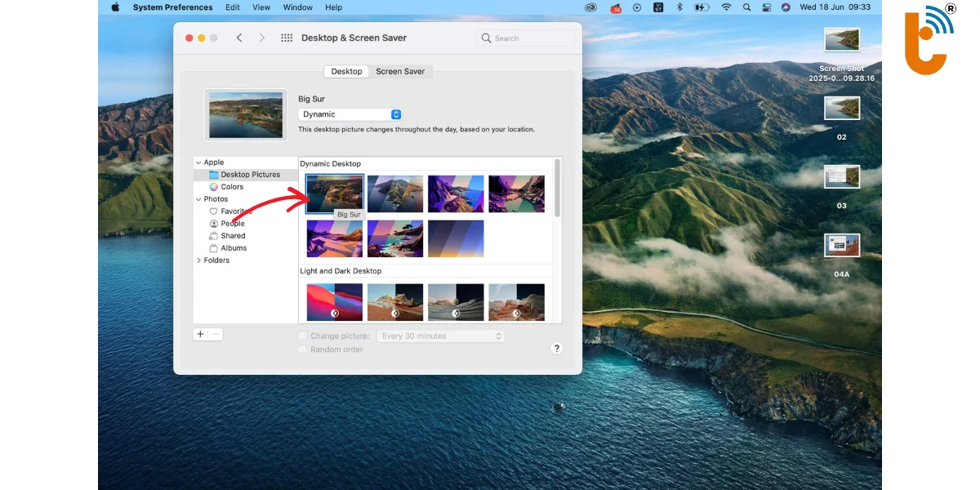Click the Search field
The height and width of the screenshot is (490, 980).
click(525, 38)
